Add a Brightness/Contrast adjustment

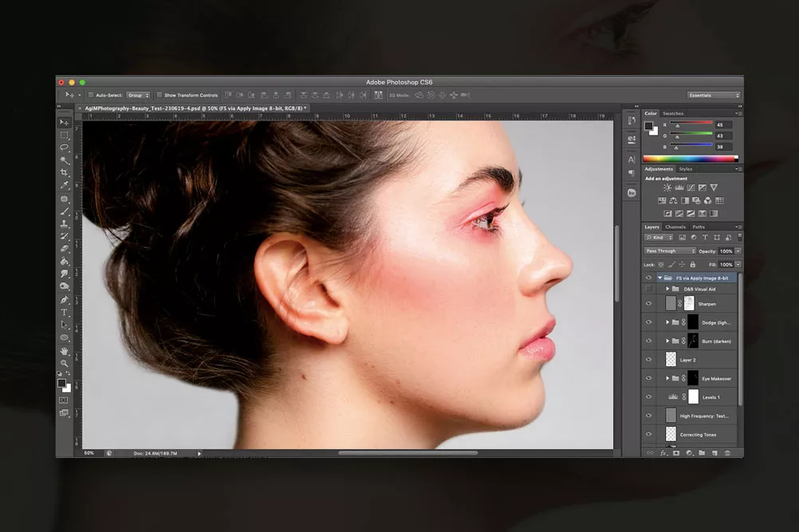point(667,187)
